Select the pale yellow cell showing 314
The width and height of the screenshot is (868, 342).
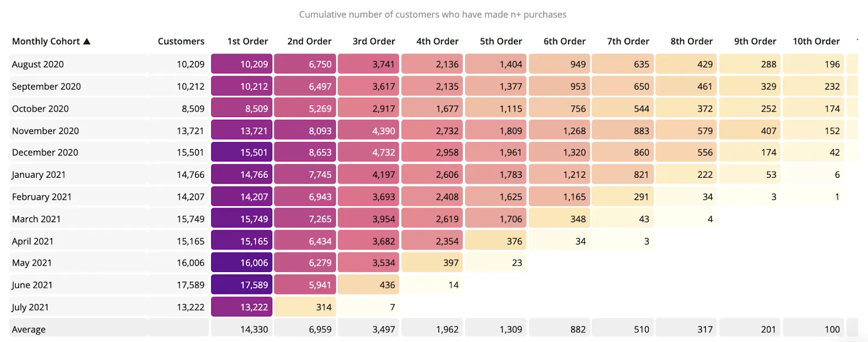click(x=305, y=307)
